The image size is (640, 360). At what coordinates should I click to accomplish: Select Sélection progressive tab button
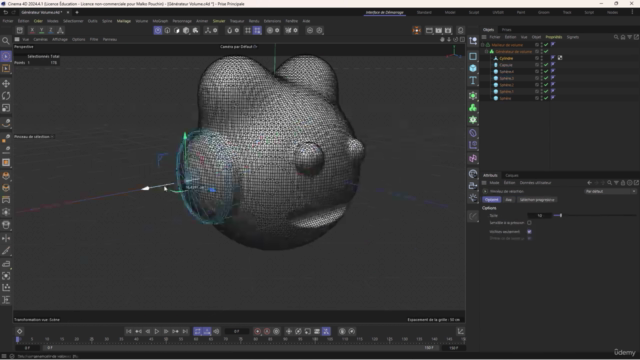[537, 200]
